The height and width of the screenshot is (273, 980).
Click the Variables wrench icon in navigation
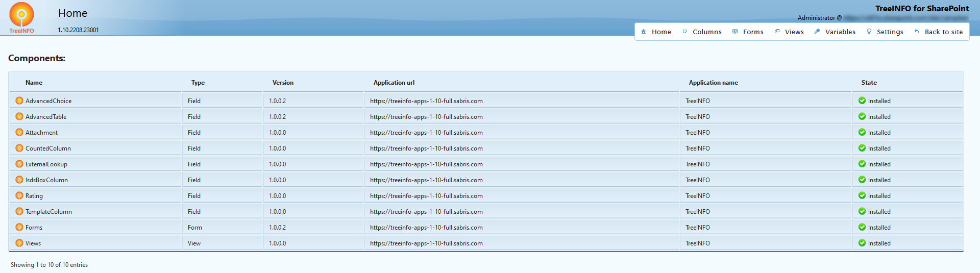pyautogui.click(x=817, y=32)
